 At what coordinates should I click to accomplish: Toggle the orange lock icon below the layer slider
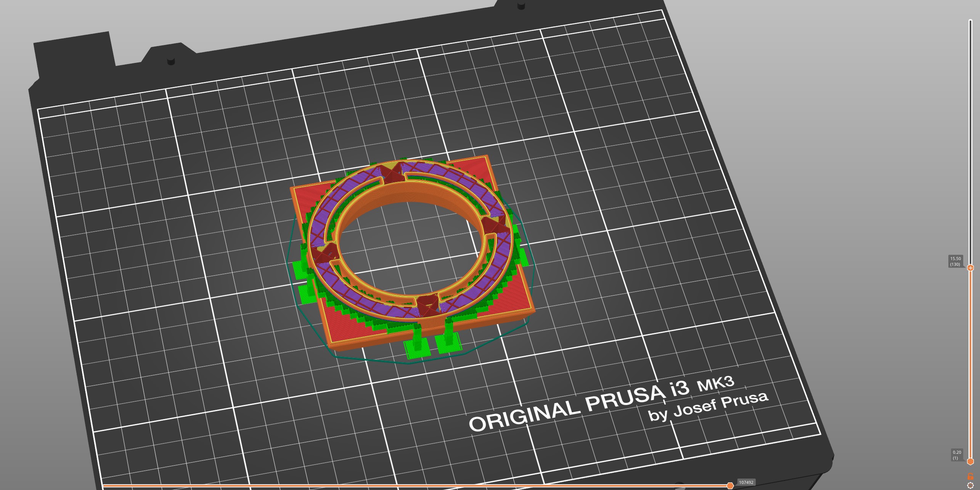970,476
